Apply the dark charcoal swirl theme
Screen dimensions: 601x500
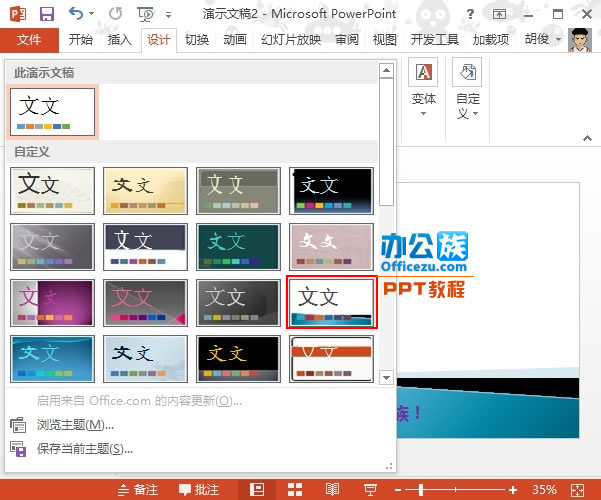(238, 303)
